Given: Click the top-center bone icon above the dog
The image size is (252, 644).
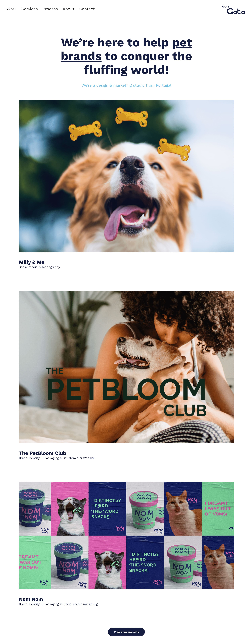Looking at the screenshot, I should point(132,117).
